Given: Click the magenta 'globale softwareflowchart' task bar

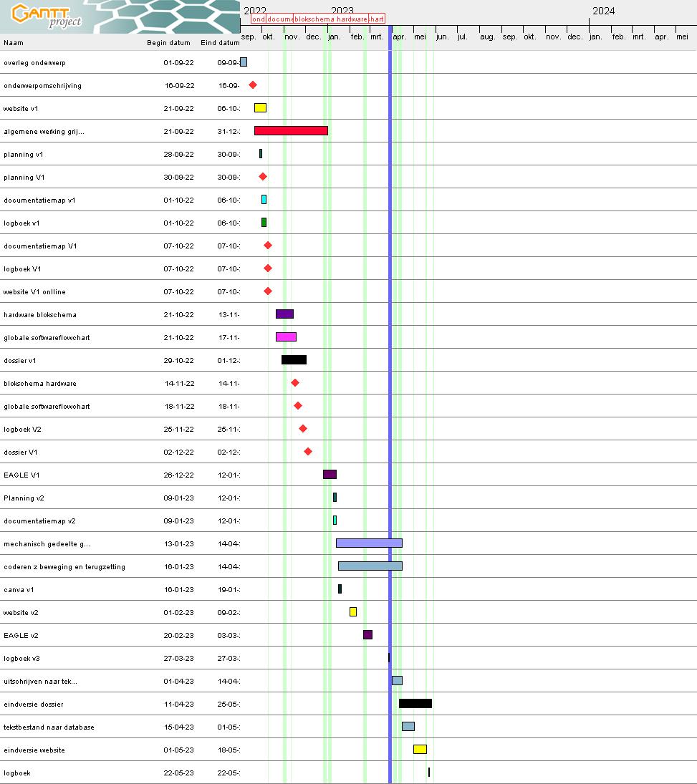Looking at the screenshot, I should tap(286, 337).
